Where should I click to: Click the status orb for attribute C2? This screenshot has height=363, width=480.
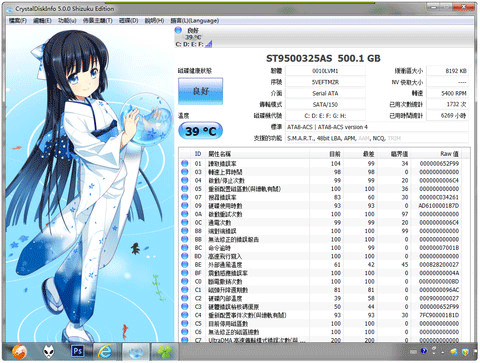tap(184, 298)
